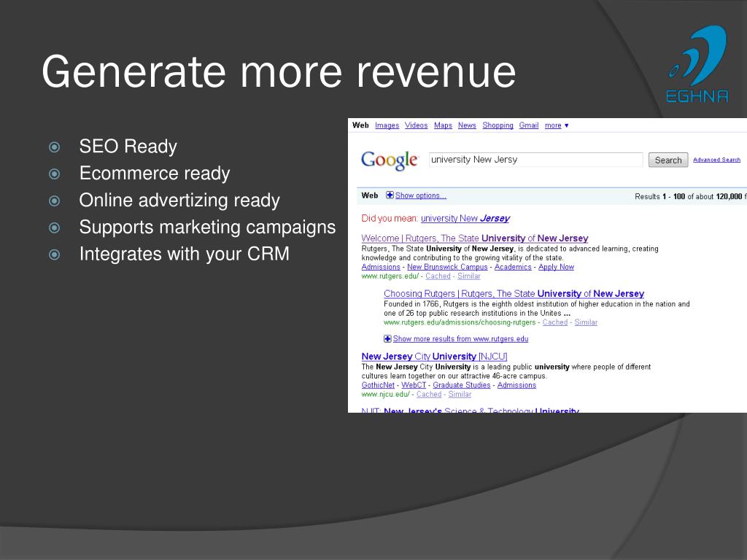Click the EGHNA logo

[x=697, y=64]
